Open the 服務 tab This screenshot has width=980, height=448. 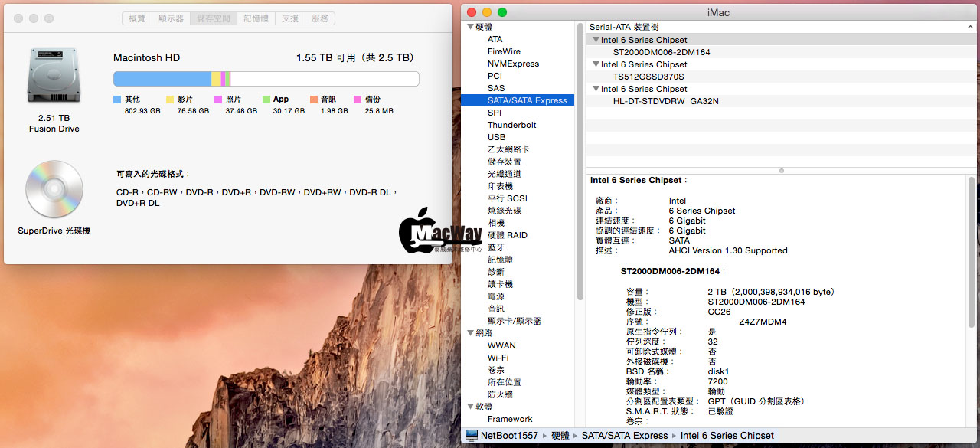point(320,18)
